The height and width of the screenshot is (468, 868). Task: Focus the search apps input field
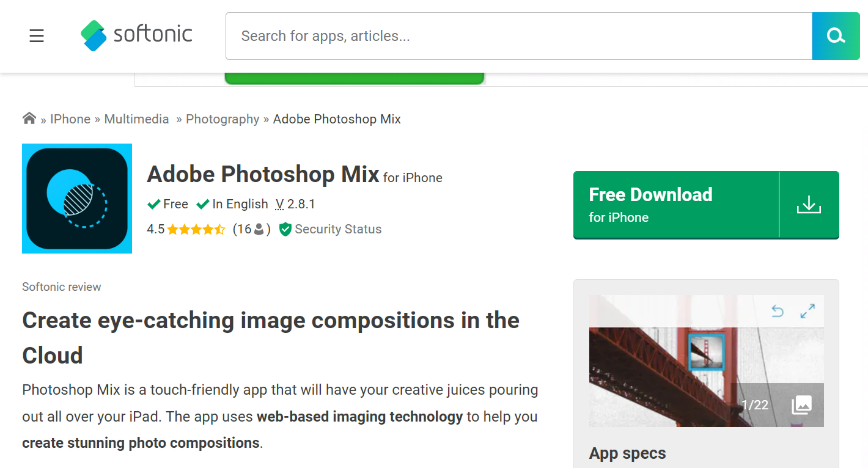[518, 36]
